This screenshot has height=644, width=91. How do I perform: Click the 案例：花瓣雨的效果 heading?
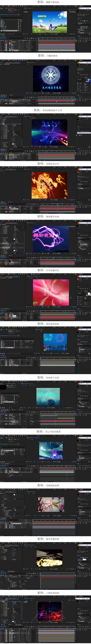[48, 485]
